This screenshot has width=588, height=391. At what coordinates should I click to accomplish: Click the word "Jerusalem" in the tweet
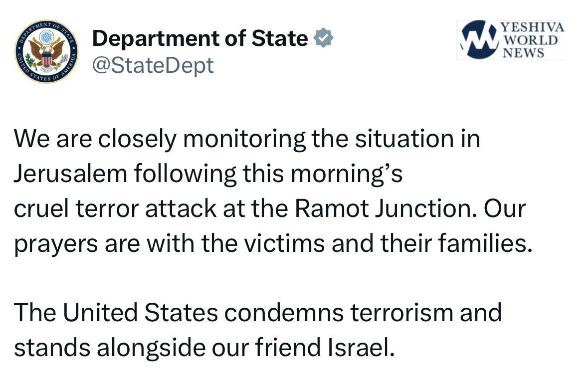click(70, 175)
